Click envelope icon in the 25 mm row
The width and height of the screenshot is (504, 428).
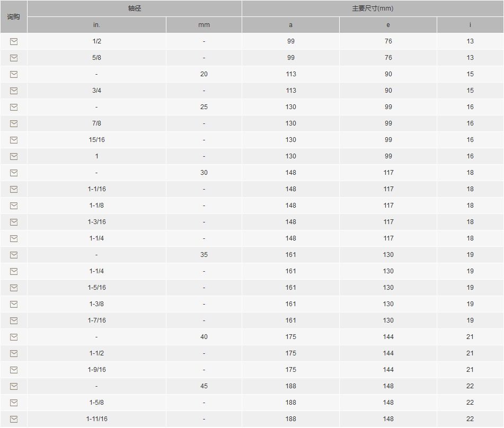[x=14, y=107]
